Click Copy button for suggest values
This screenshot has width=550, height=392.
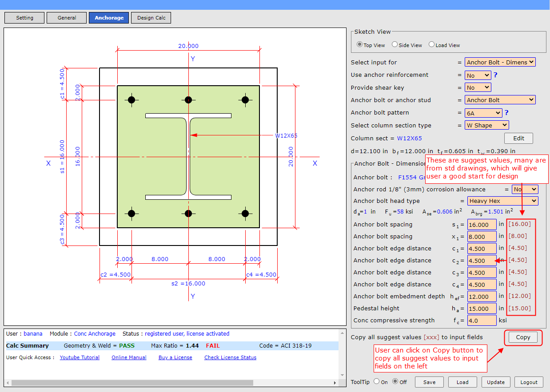[523, 337]
